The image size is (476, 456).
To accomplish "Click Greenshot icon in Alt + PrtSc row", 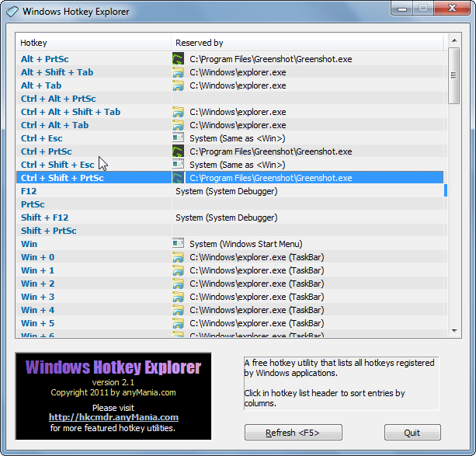I will (178, 58).
